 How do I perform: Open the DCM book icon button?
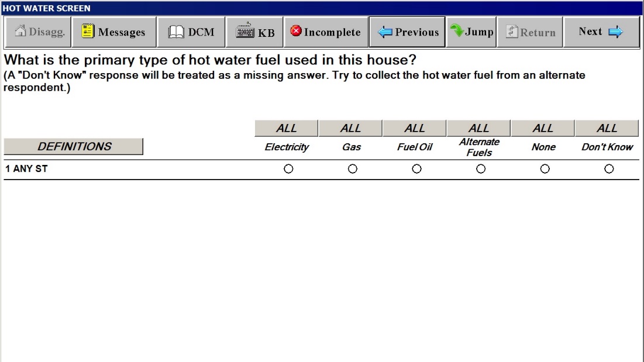pos(191,32)
